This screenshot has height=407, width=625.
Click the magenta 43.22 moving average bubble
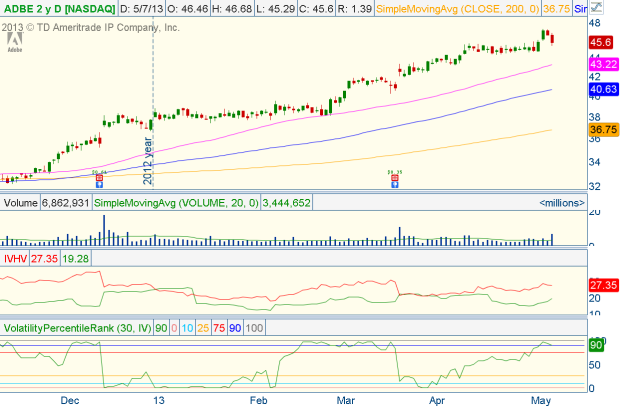[x=602, y=64]
